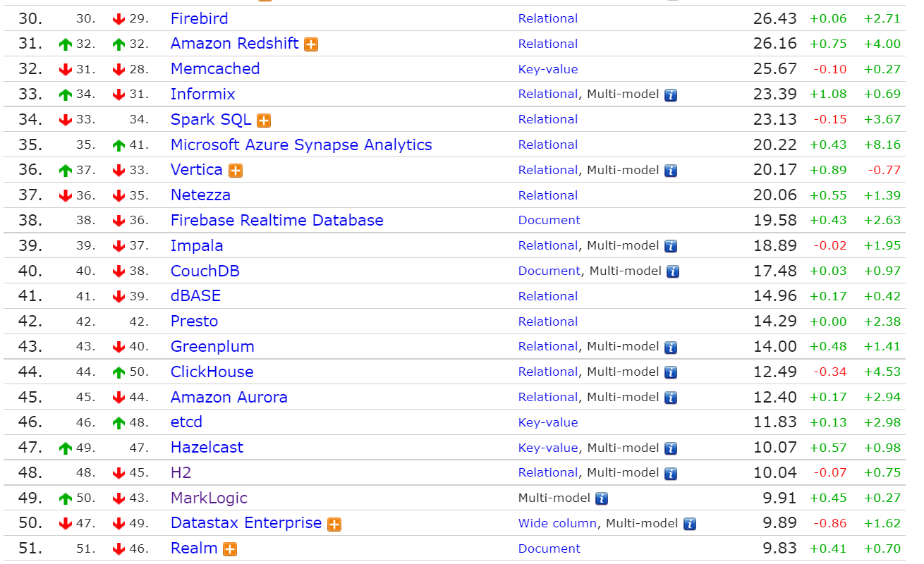Click the score 26.43 for Firebird
The image size is (924, 564).
click(x=774, y=18)
